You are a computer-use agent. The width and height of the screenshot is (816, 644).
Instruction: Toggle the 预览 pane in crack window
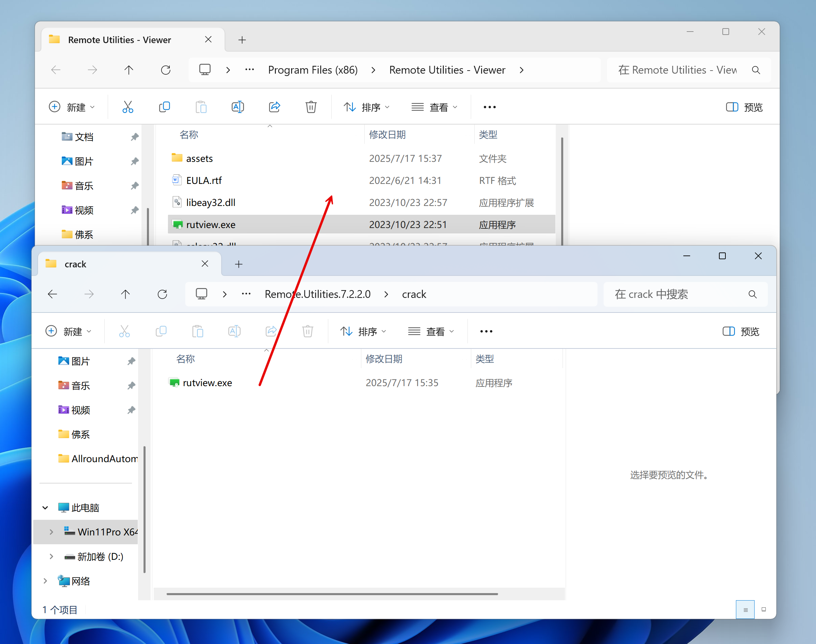point(741,332)
